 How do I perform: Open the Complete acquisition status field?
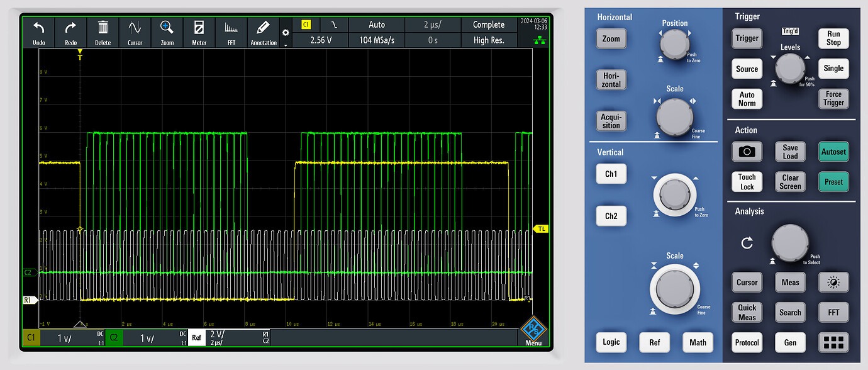489,25
